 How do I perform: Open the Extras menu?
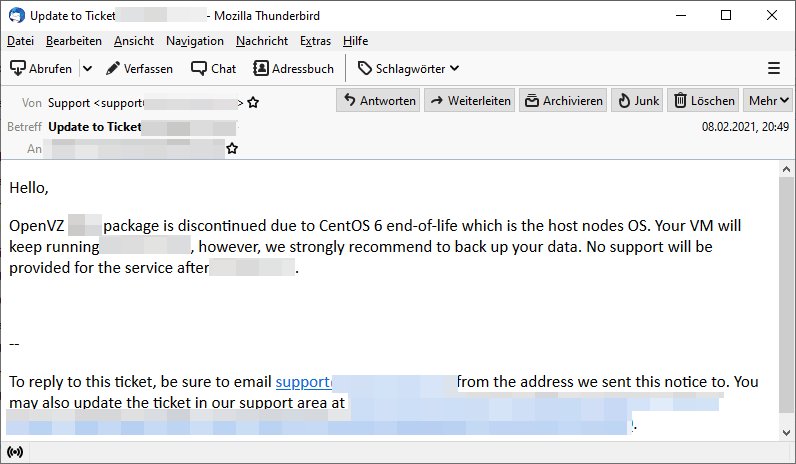coord(315,41)
